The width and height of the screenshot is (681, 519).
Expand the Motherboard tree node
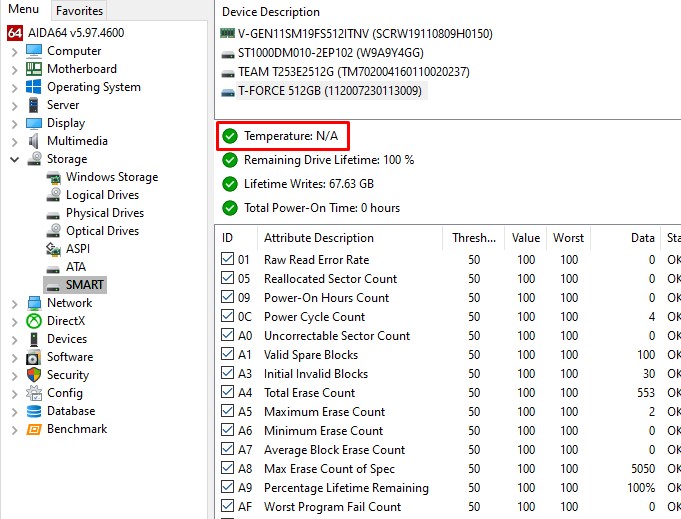coord(14,70)
